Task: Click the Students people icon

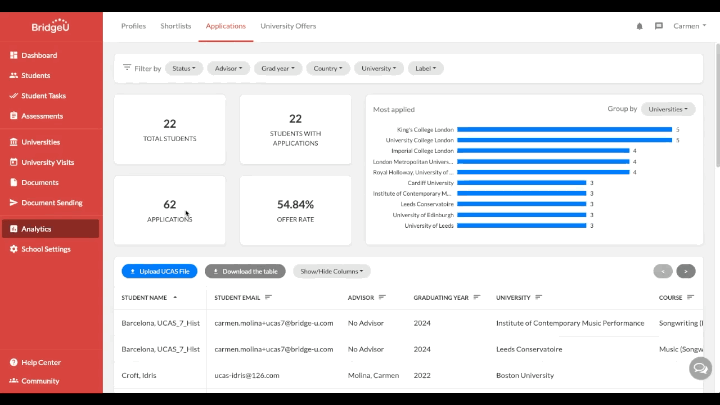Action: pyautogui.click(x=13, y=75)
